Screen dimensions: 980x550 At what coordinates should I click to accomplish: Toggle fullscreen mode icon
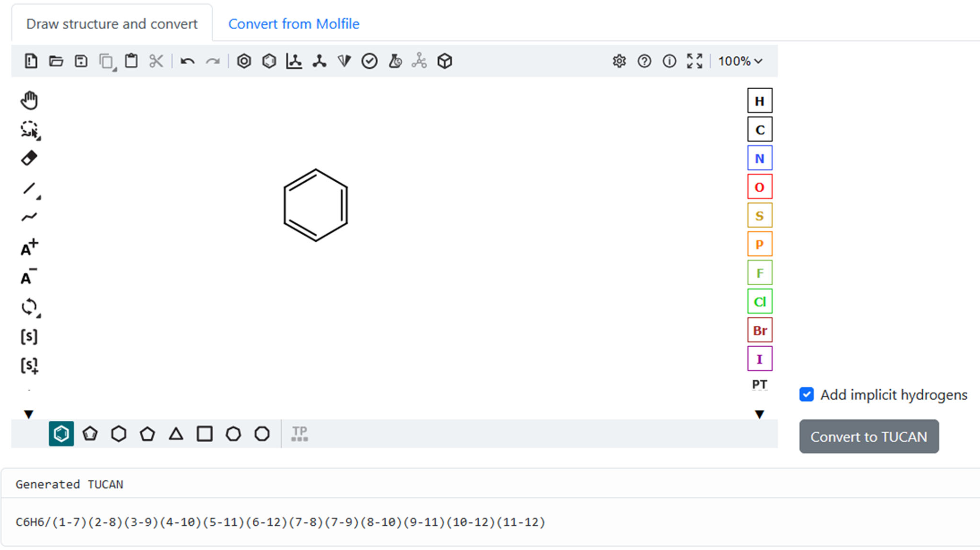coord(695,61)
